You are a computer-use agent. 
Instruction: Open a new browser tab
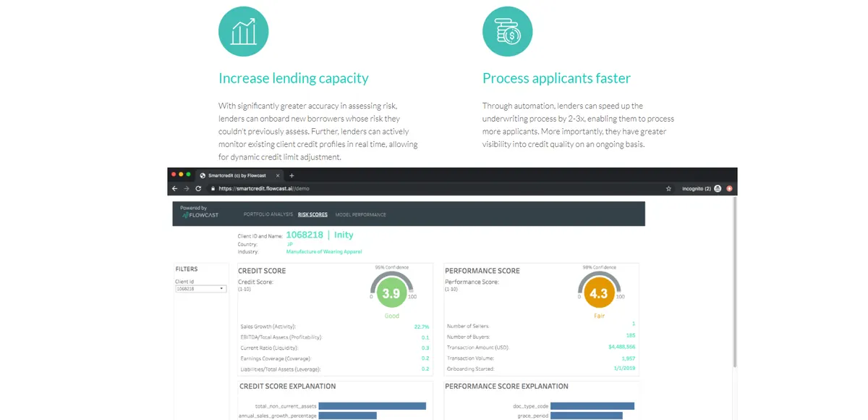click(x=292, y=175)
